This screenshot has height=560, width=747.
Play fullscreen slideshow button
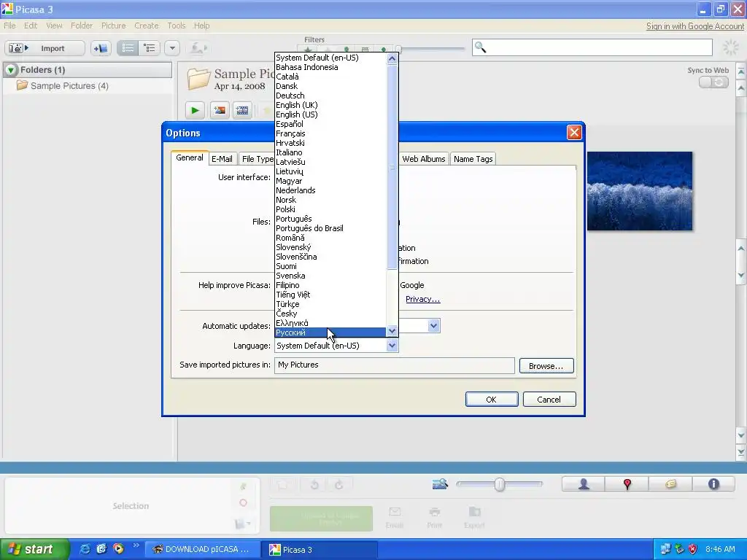[x=195, y=111]
